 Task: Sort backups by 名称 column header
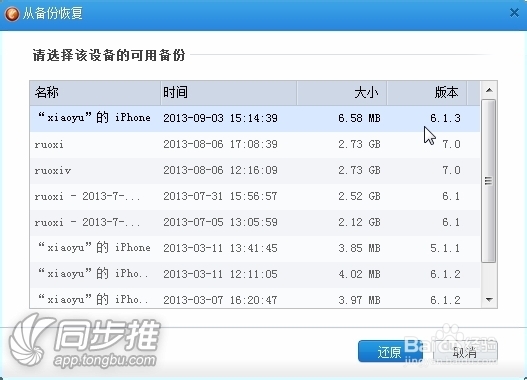tap(95, 92)
